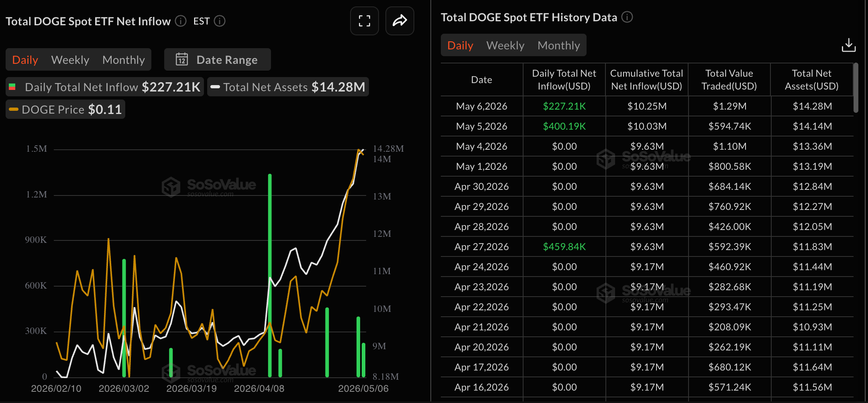Open chart in fullscreen mode

[x=364, y=21]
